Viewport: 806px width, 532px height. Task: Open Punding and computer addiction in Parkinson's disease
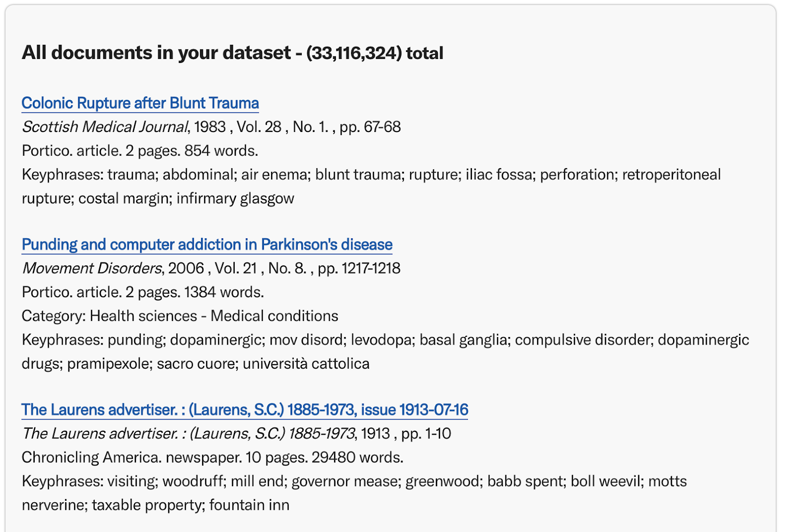coord(207,245)
